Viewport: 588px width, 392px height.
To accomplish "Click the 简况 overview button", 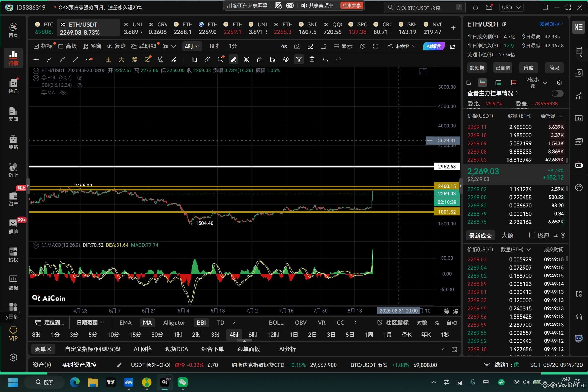I will (x=554, y=68).
